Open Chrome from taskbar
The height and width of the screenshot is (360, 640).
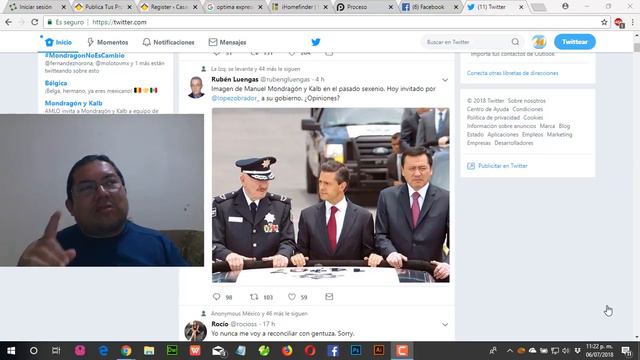126,351
